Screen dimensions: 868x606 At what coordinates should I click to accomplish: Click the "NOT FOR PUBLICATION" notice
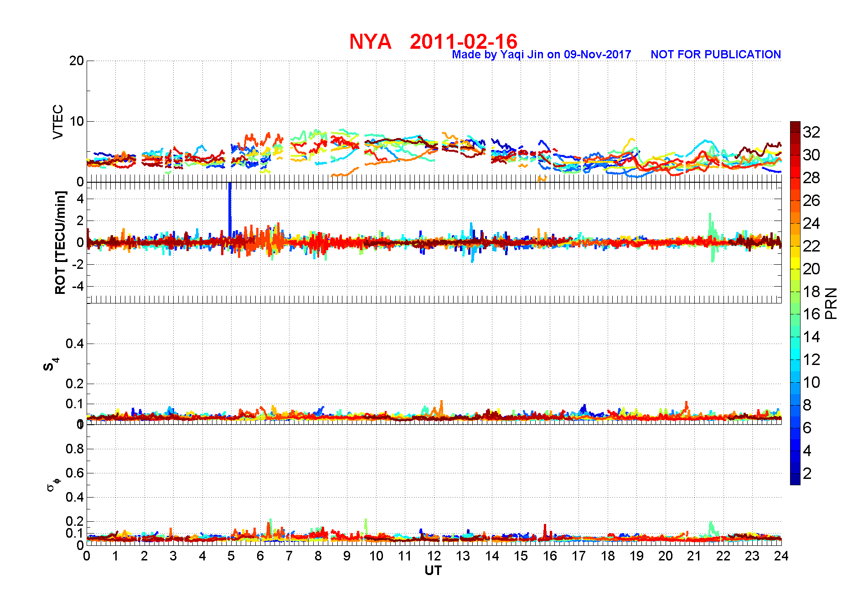coord(716,55)
